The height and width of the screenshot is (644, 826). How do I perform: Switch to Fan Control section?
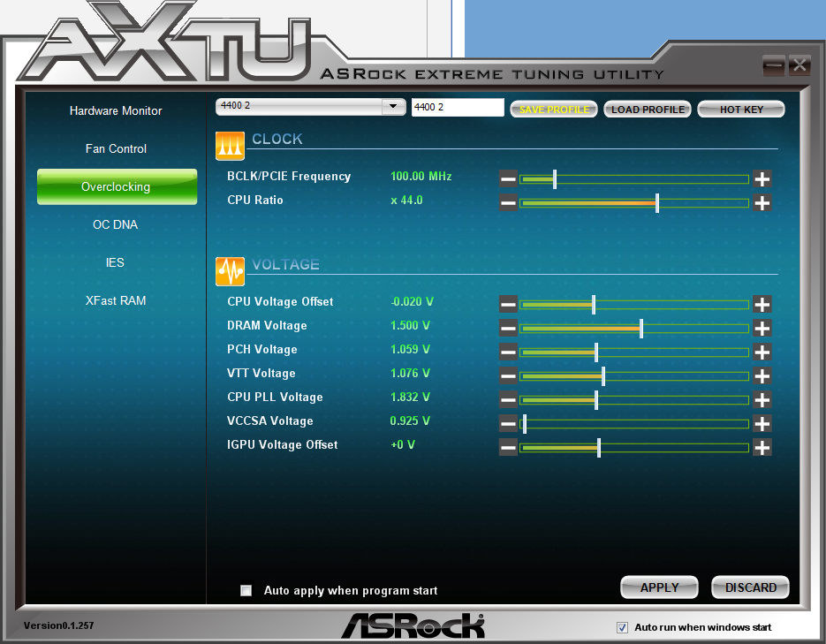[x=116, y=148]
